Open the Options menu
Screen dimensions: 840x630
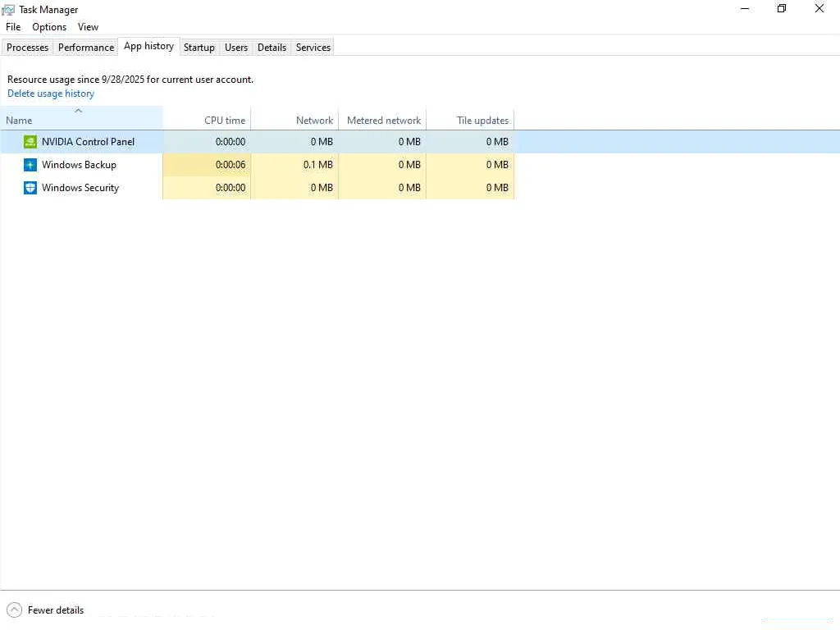tap(49, 27)
